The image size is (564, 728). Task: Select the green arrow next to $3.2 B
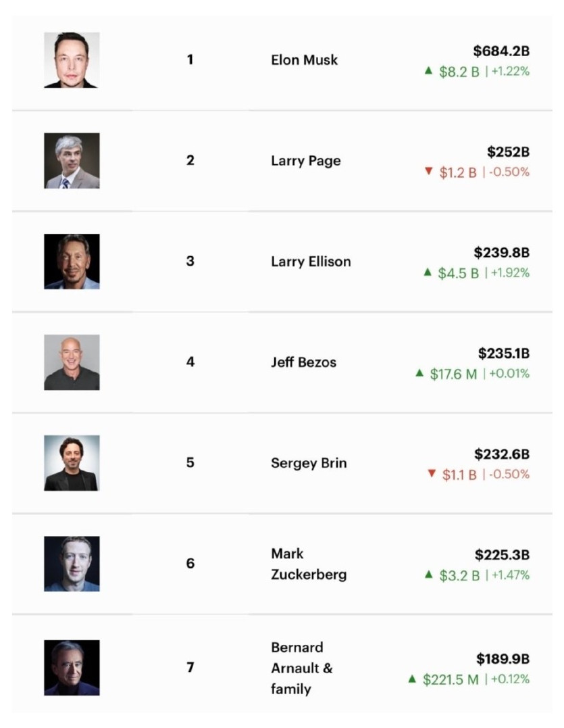(428, 575)
